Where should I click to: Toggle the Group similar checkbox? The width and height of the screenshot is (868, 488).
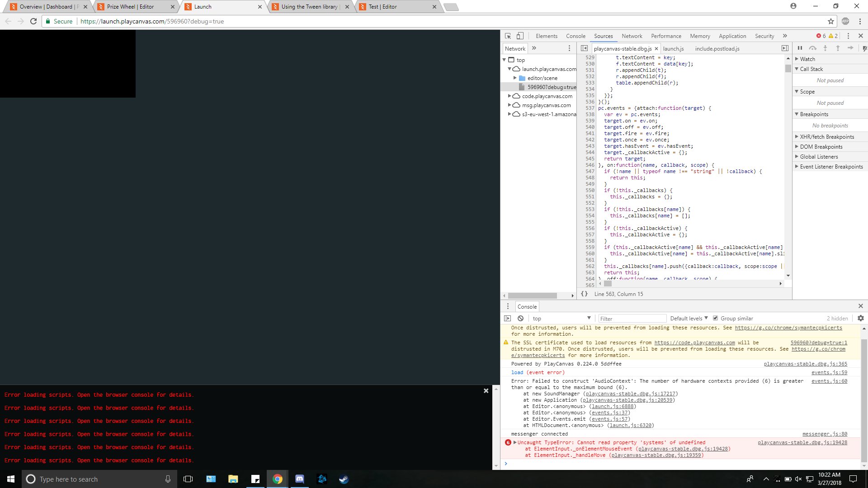[715, 318]
